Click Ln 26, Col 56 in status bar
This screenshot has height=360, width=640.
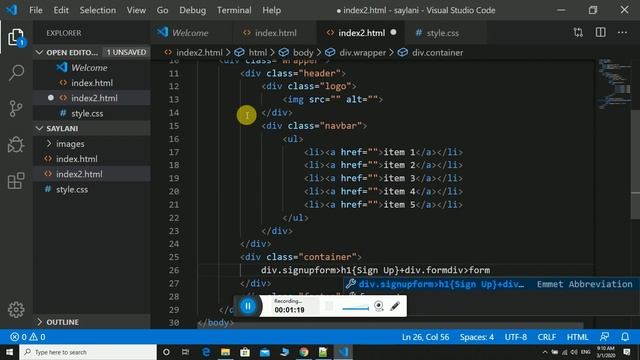425,337
